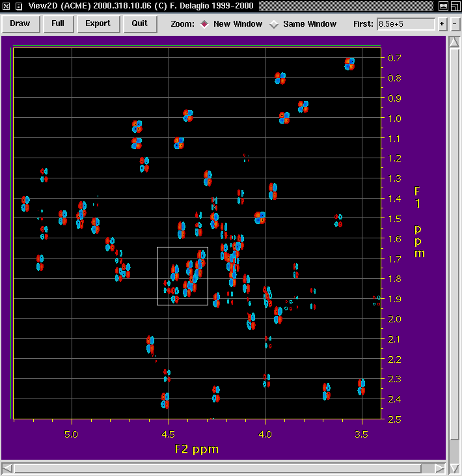
Task: Click the Draw button
Action: 20,24
